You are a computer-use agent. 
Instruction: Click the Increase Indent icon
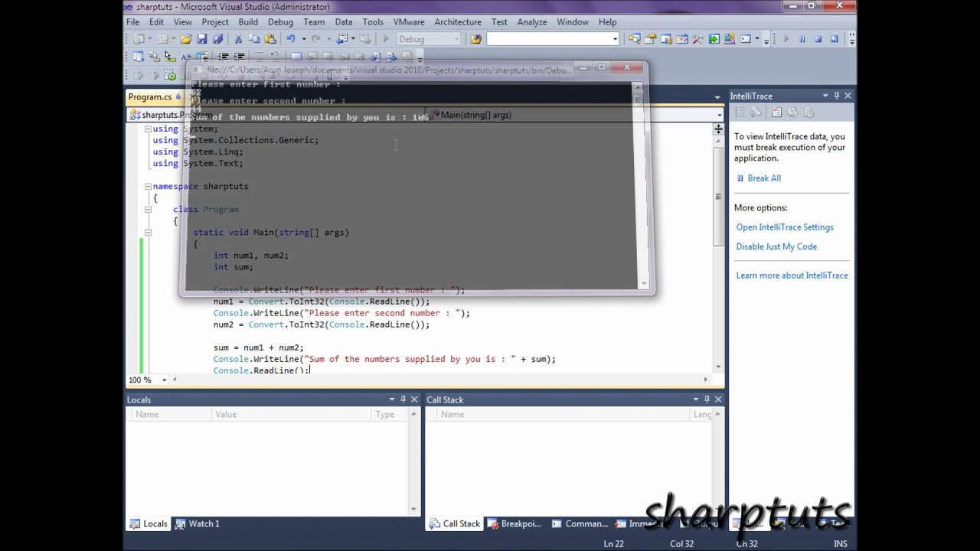click(x=239, y=57)
